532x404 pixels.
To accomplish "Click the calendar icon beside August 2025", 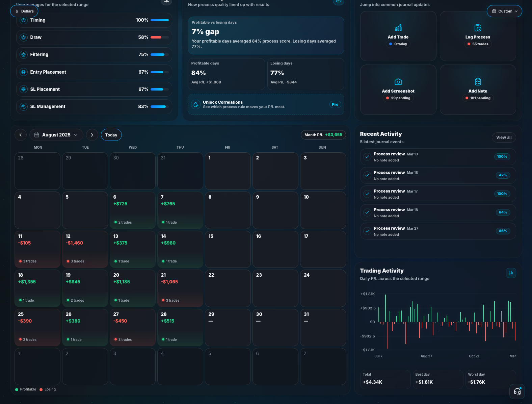I will [x=37, y=135].
